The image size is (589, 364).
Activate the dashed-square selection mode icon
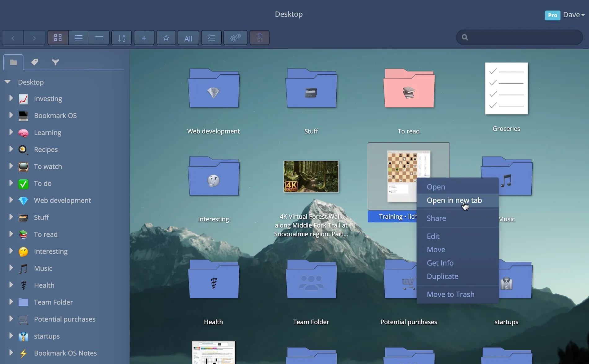pyautogui.click(x=259, y=38)
